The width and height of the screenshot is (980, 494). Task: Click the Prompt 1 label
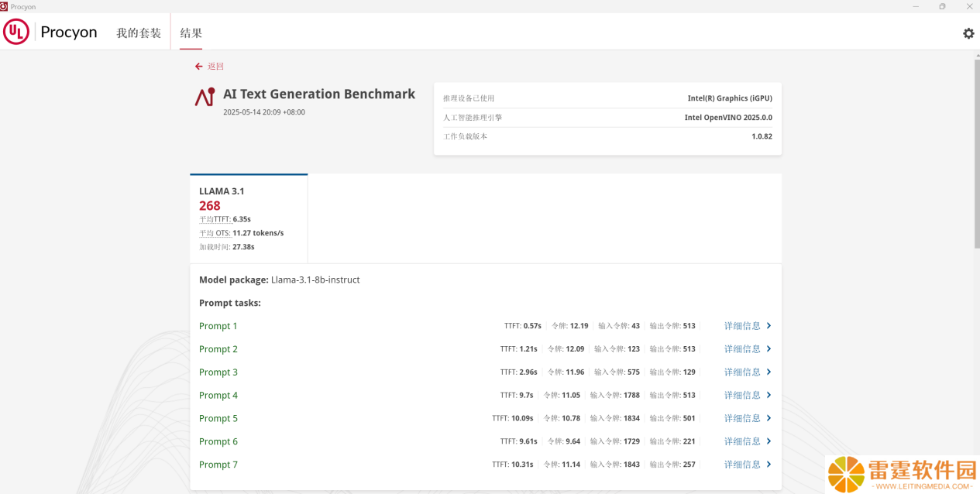(x=218, y=326)
